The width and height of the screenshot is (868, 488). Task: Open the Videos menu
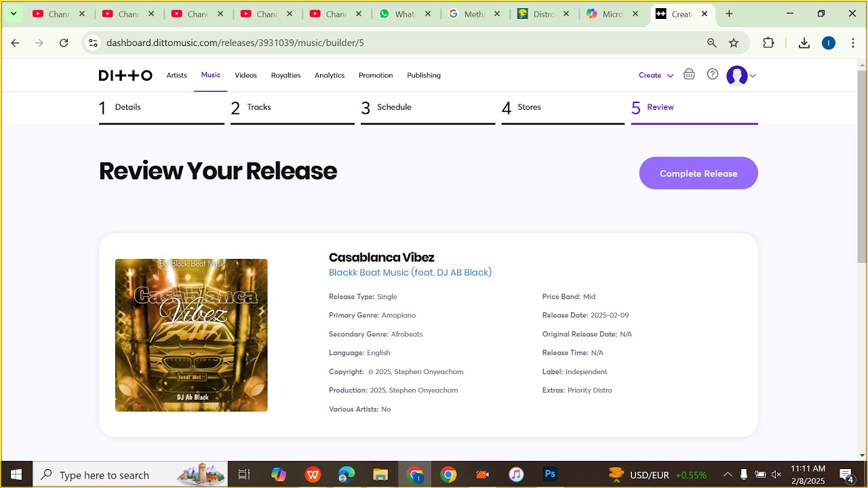coord(245,75)
